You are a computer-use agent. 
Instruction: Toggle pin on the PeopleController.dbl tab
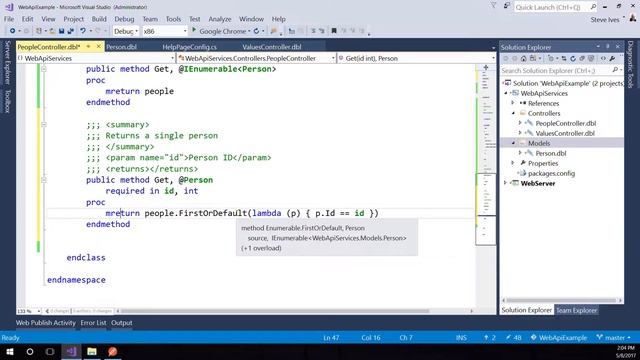point(89,47)
